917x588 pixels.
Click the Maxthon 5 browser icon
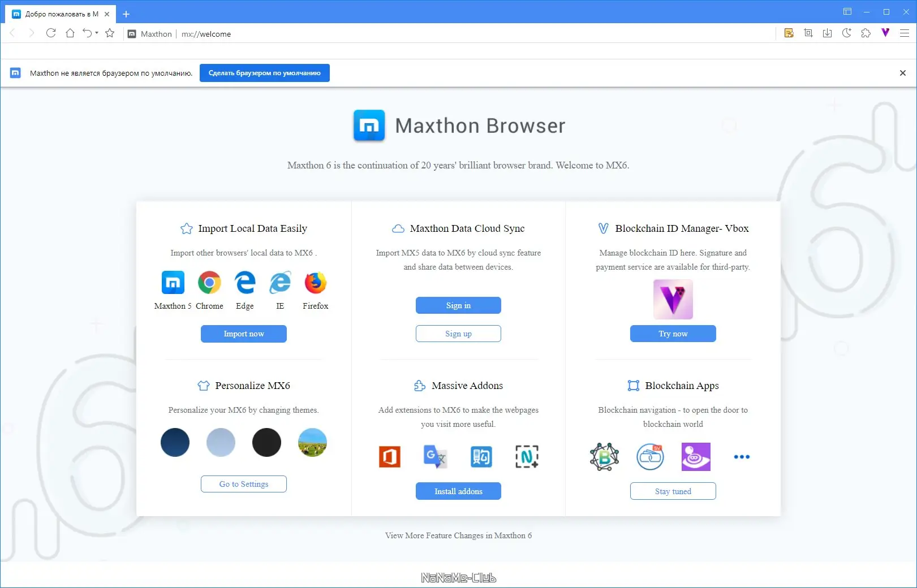(173, 283)
